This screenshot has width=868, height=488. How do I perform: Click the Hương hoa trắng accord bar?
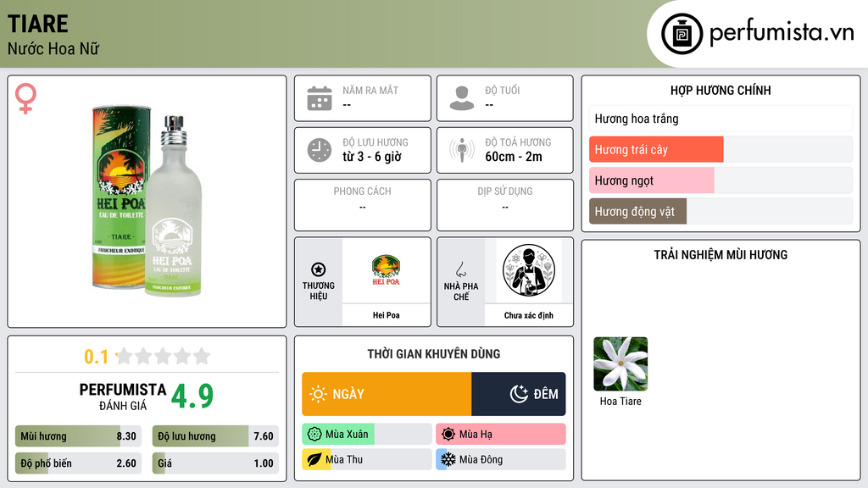[x=721, y=119]
